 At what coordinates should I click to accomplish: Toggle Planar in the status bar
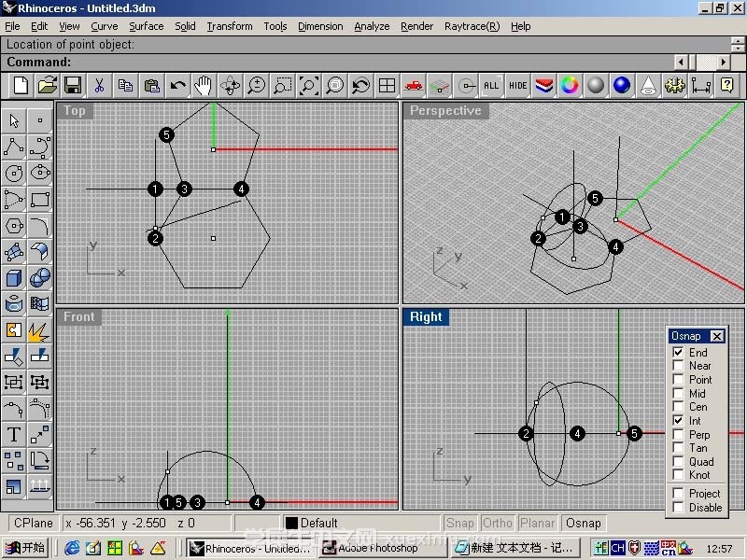coord(537,523)
